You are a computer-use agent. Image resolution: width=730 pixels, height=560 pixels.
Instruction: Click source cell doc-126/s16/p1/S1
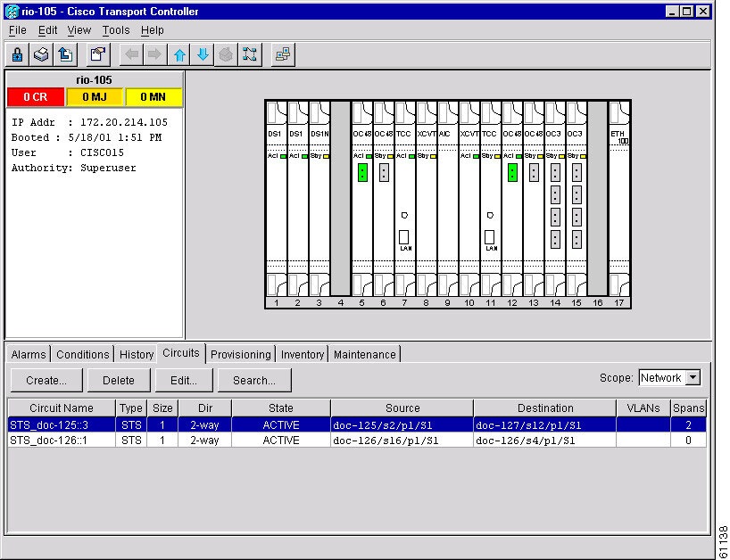point(402,440)
